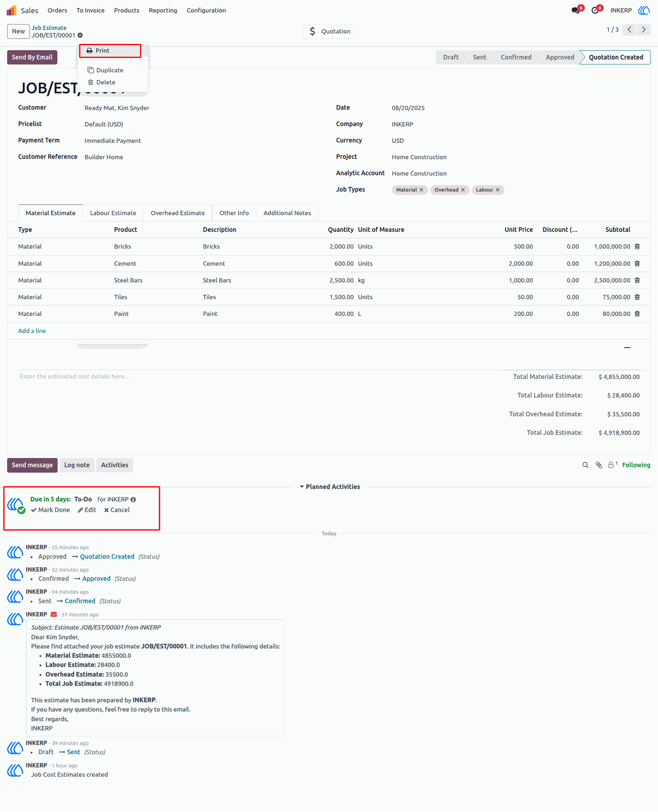Viewport: 658px width, 812px height.
Task: Click the New record button
Action: click(18, 31)
